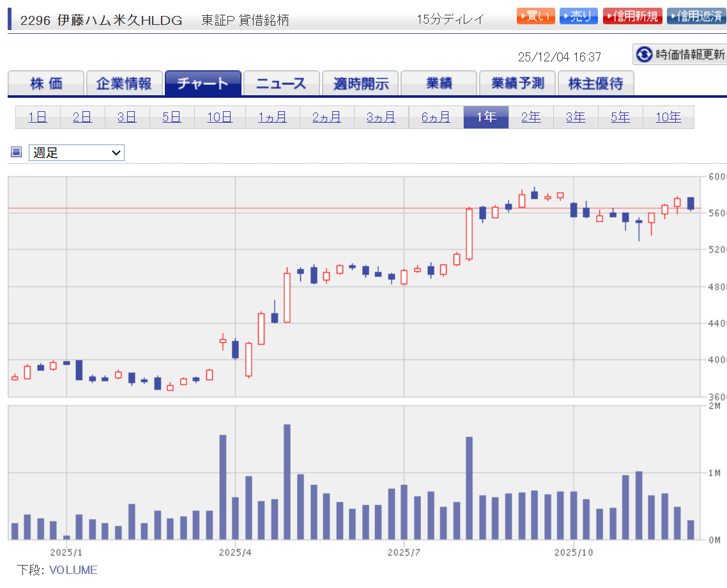Open the 適時開示 tab
The image size is (727, 588).
click(x=360, y=83)
